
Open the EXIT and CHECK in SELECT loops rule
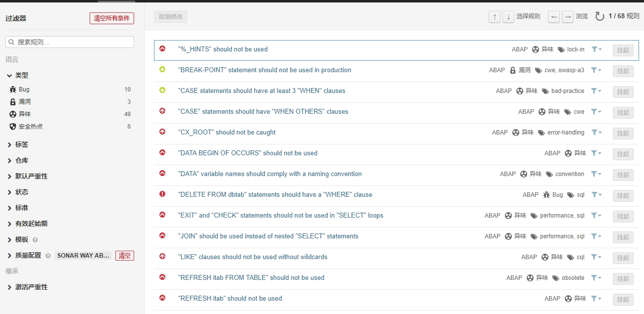point(281,216)
